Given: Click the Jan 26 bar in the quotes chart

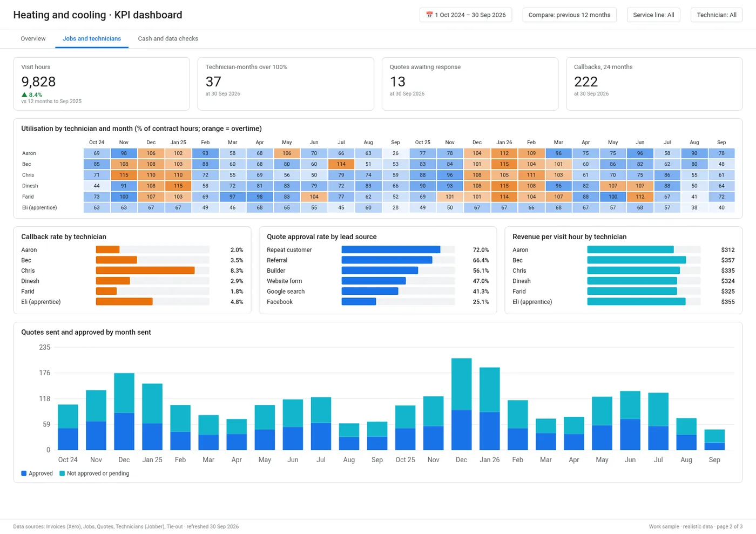Looking at the screenshot, I should pos(490,409).
